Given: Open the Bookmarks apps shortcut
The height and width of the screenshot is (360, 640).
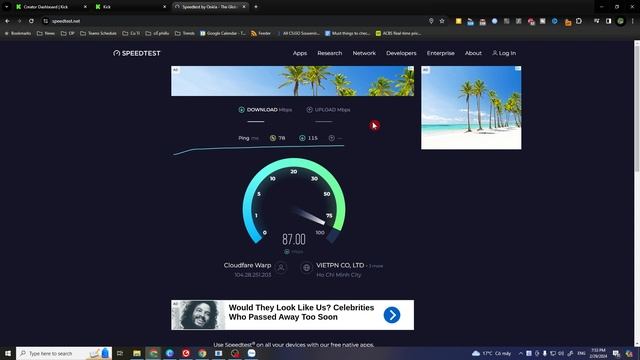Looking at the screenshot, I should pos(18,33).
